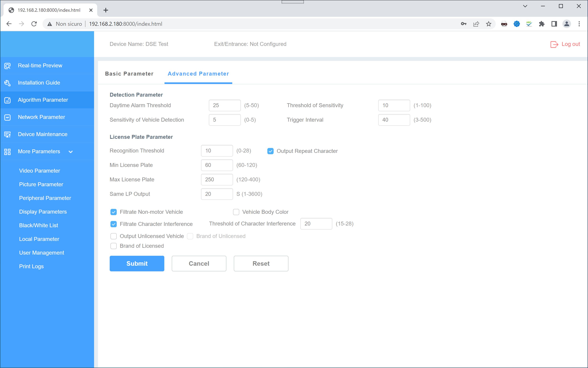Click the Network Parameter sidebar icon
The height and width of the screenshot is (368, 588).
[x=8, y=117]
